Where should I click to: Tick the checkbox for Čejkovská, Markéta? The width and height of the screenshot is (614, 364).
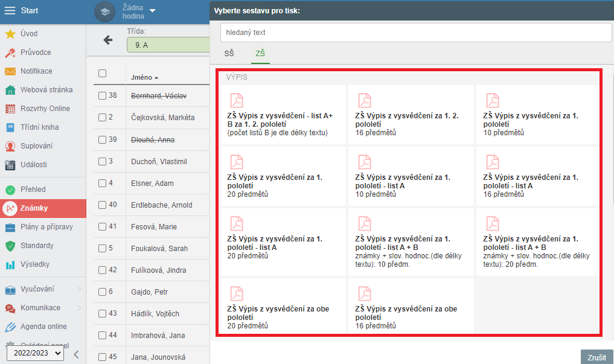click(x=102, y=117)
